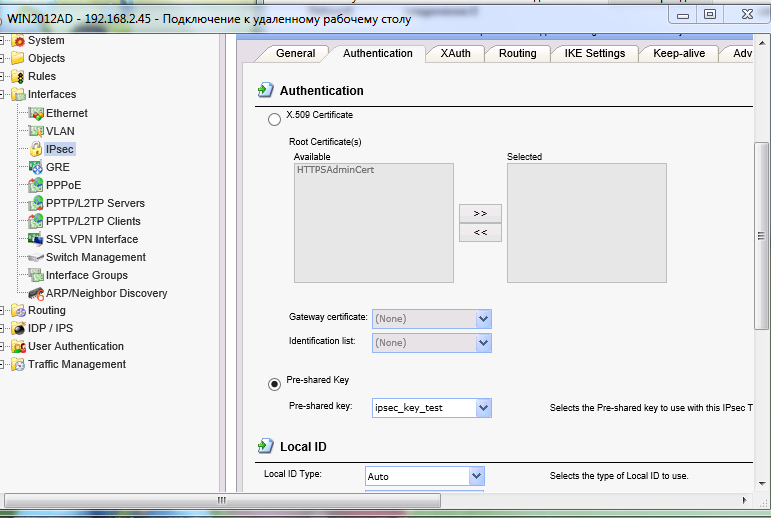The image size is (771, 518).
Task: Click the << remove certificate button
Action: click(x=480, y=233)
